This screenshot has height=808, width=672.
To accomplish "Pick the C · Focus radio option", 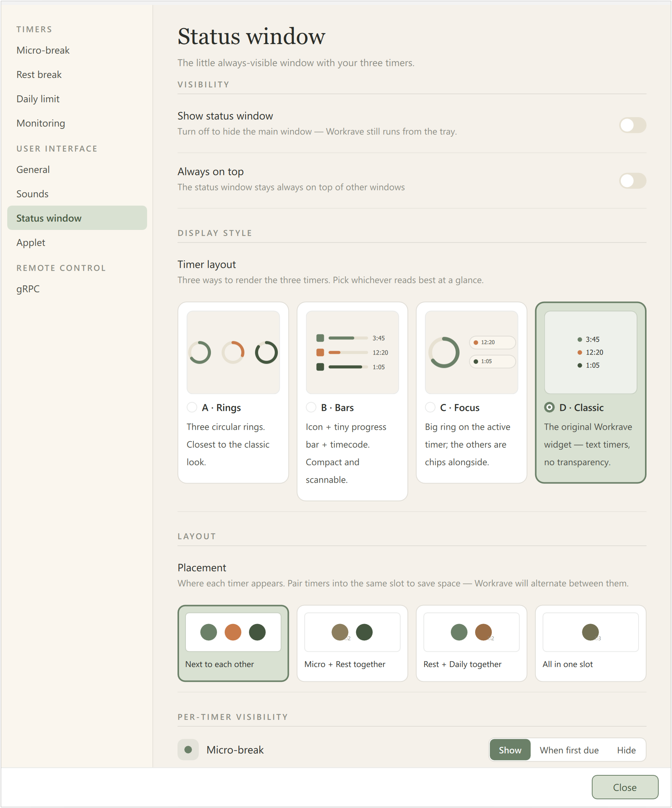I will (x=430, y=407).
